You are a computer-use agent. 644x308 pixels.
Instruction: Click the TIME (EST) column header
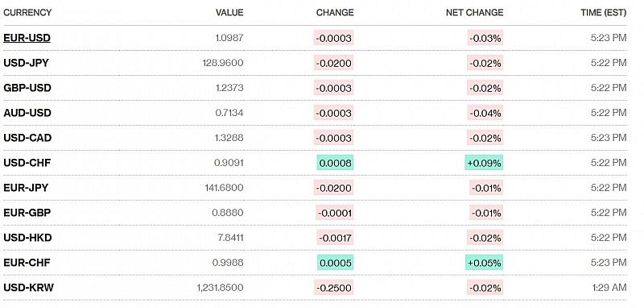[603, 13]
